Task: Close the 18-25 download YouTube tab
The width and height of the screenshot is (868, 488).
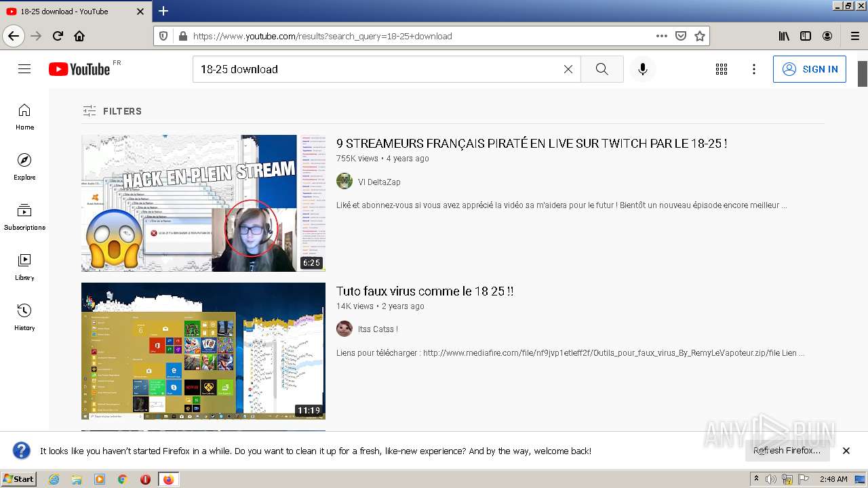Action: [140, 12]
